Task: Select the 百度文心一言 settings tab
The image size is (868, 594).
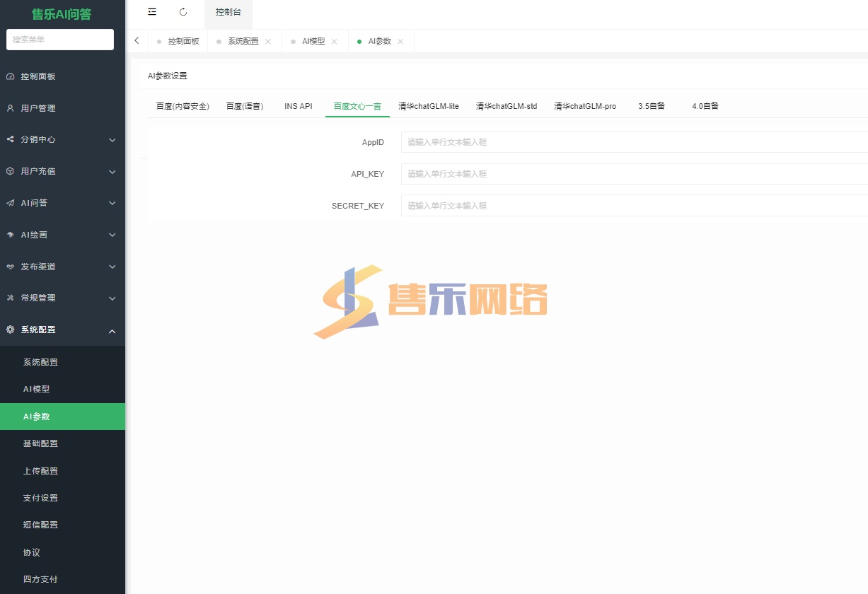Action: coord(357,106)
